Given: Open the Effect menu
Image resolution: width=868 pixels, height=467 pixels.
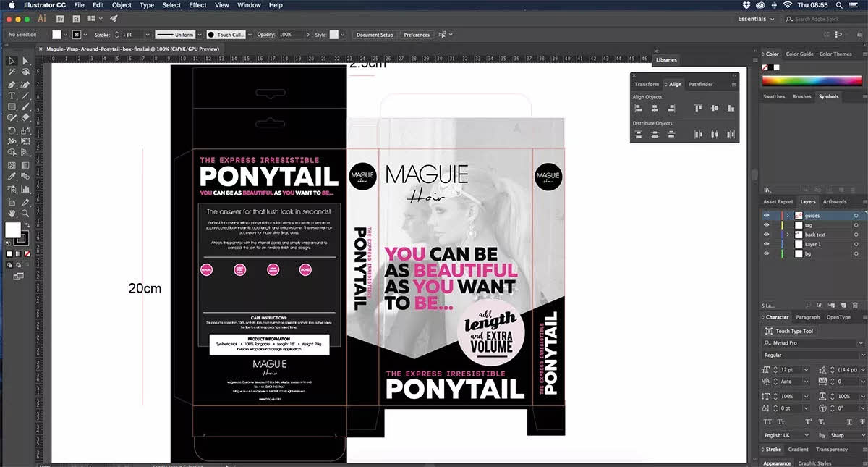Looking at the screenshot, I should point(197,5).
